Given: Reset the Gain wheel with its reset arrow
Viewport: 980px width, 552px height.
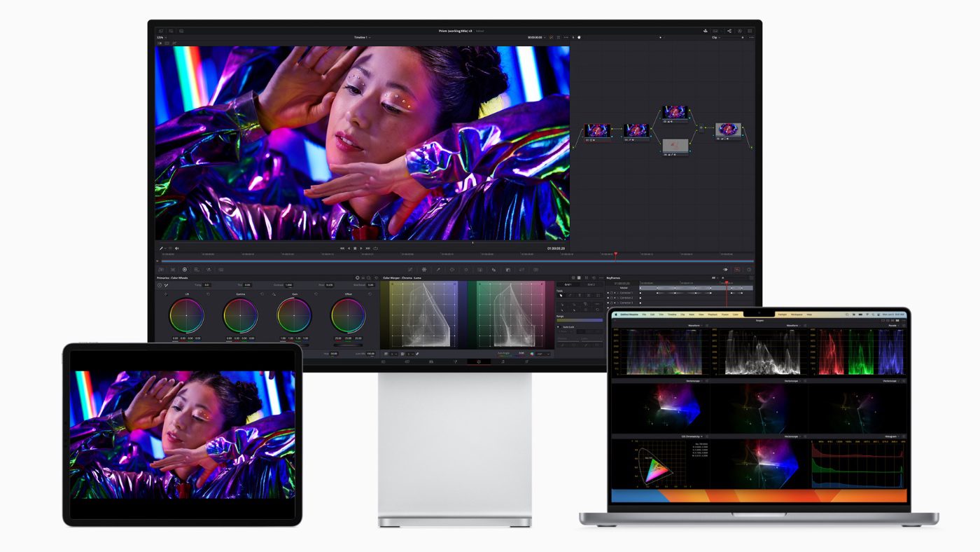Looking at the screenshot, I should click(317, 294).
